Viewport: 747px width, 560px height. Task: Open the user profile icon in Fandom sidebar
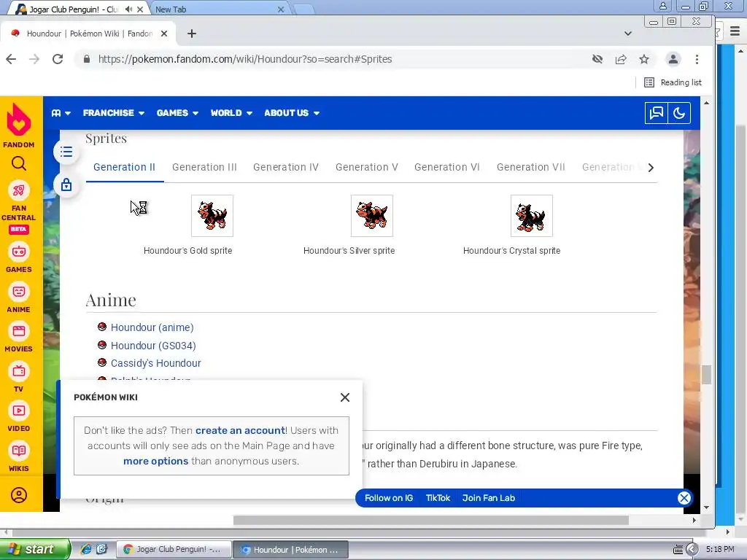tap(19, 495)
